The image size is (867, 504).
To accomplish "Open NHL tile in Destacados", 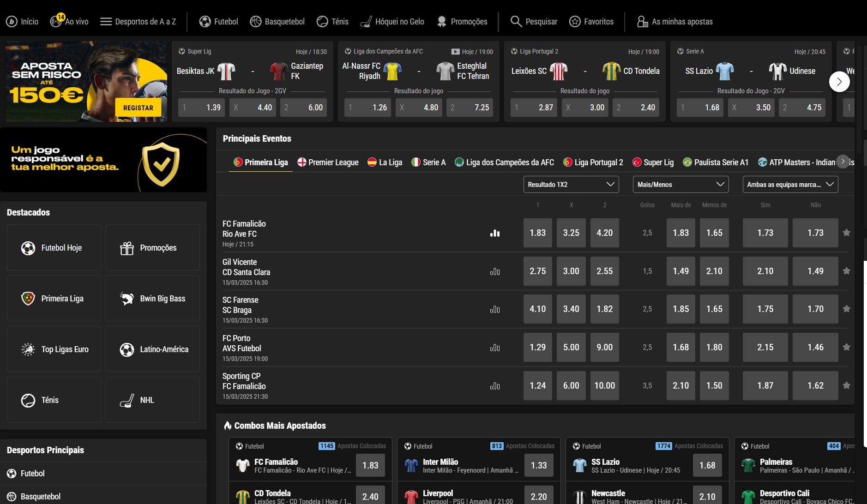I will (x=153, y=400).
